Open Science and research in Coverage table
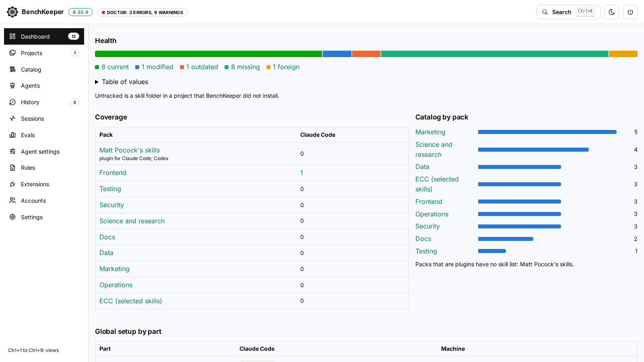644x362 pixels. pos(132,221)
